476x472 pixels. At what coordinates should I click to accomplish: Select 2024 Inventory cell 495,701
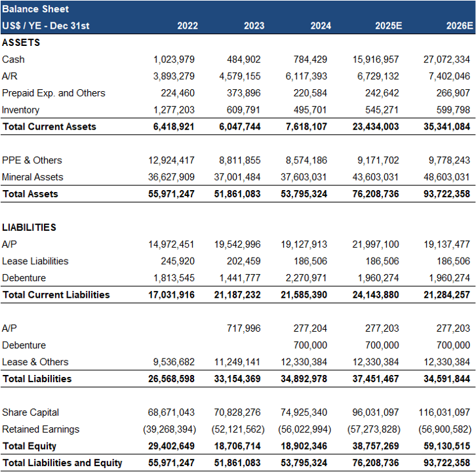(x=310, y=110)
